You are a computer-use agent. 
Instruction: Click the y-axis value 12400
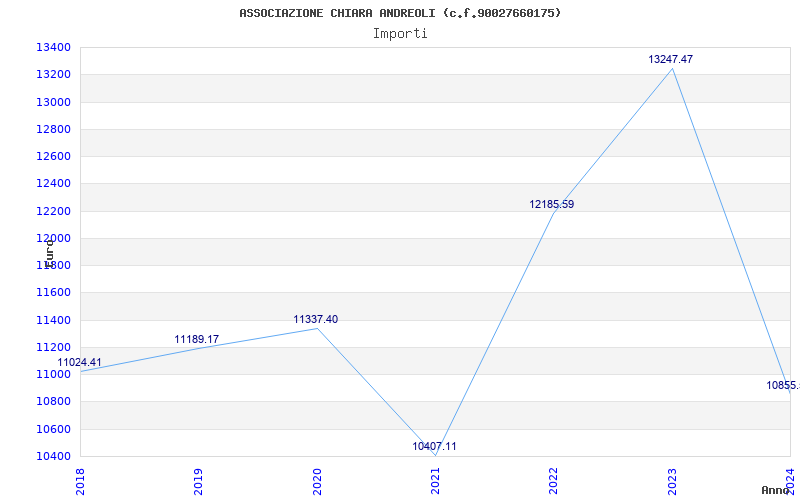coord(53,184)
